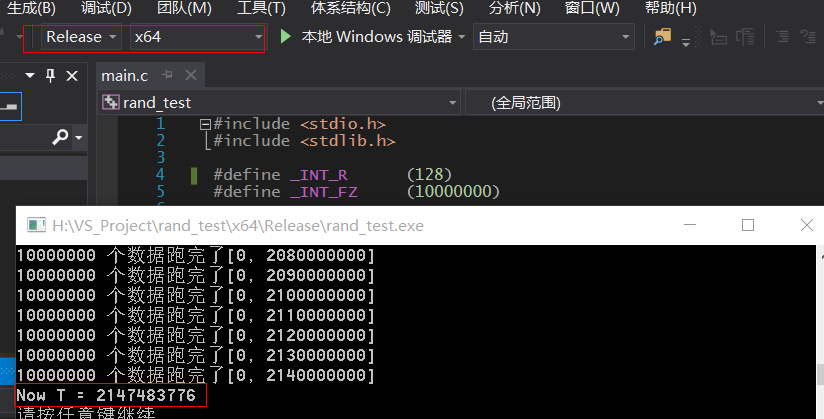Click the help question toolbar icon
The image size is (824, 419).
808,37
